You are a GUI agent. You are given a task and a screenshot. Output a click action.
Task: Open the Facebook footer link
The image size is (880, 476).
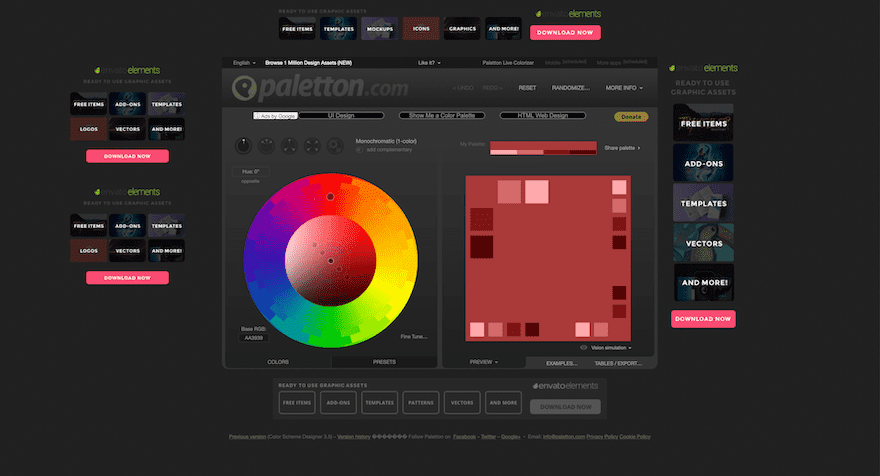pyautogui.click(x=464, y=437)
